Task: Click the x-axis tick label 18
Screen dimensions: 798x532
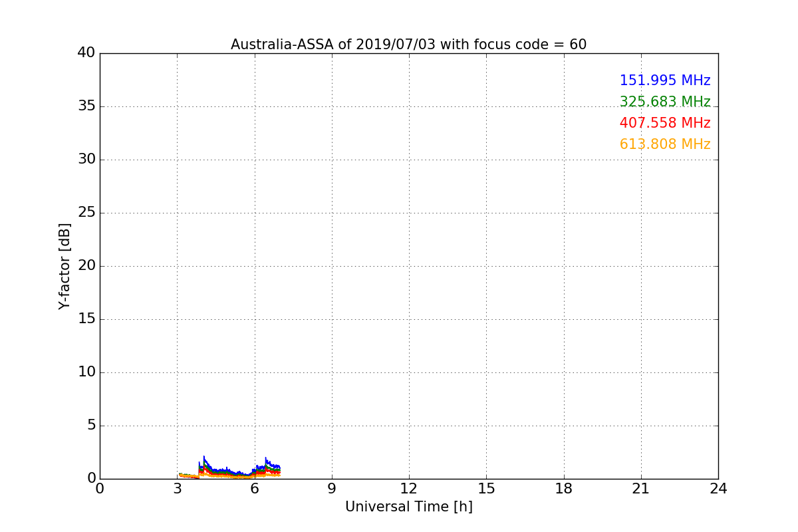Action: click(x=564, y=489)
